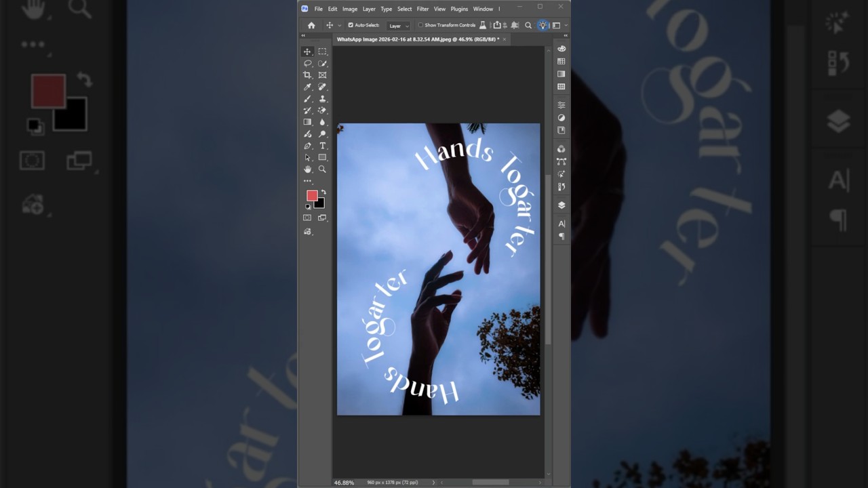Select the Frame tool
This screenshot has height=488, width=868.
coord(322,75)
